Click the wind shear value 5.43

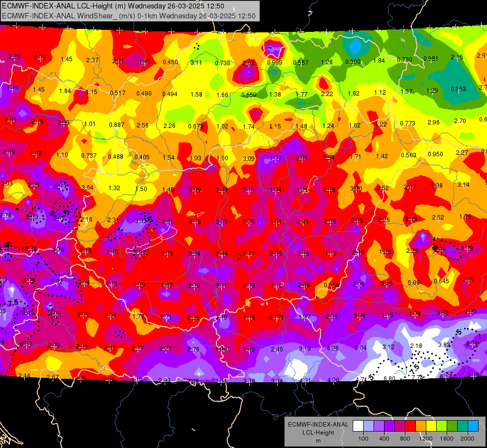point(61,186)
